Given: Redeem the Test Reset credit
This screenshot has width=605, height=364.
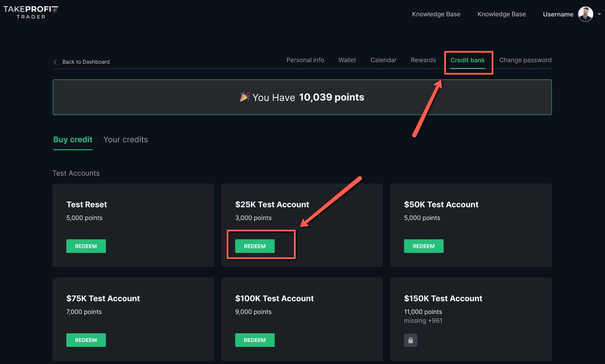Looking at the screenshot, I should tap(86, 246).
